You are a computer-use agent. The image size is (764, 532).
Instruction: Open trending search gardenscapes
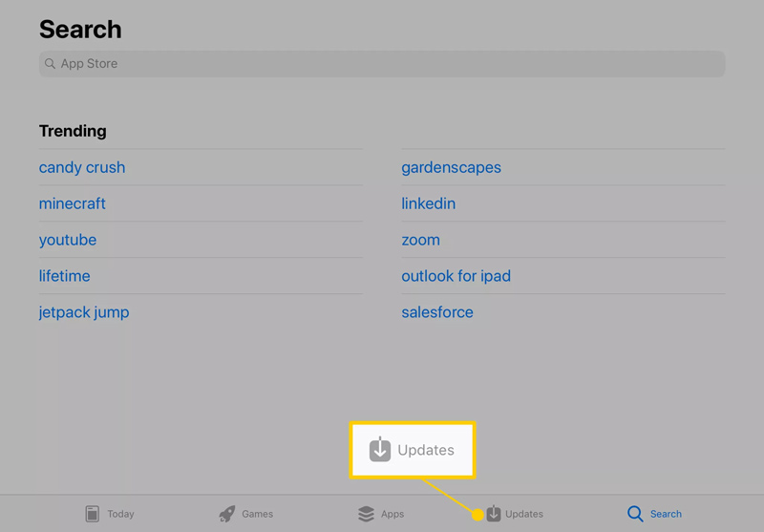451,167
